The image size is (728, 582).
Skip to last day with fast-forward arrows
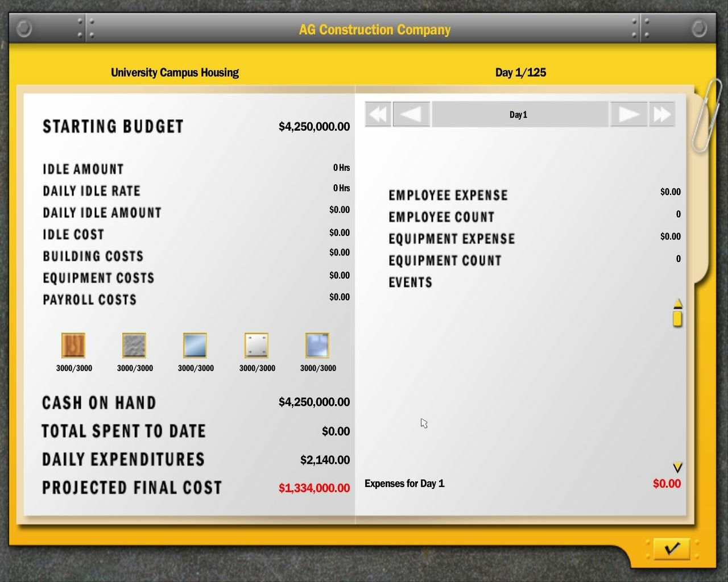point(661,114)
